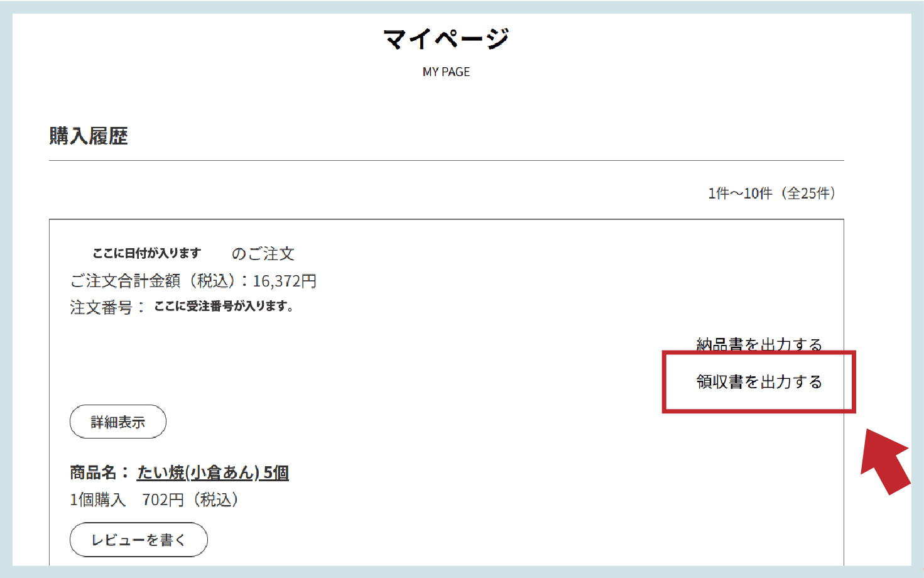Select the 購入履歴 section heading
Image resolution: width=924 pixels, height=578 pixels.
tap(89, 136)
